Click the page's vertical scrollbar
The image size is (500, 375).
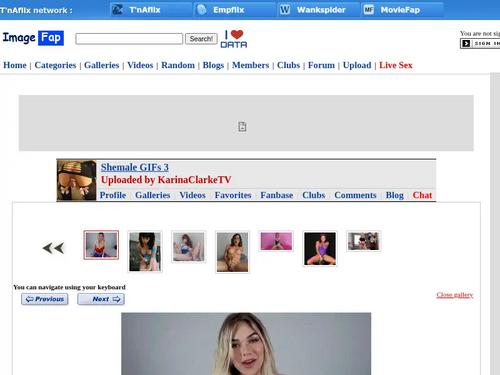tap(495, 223)
